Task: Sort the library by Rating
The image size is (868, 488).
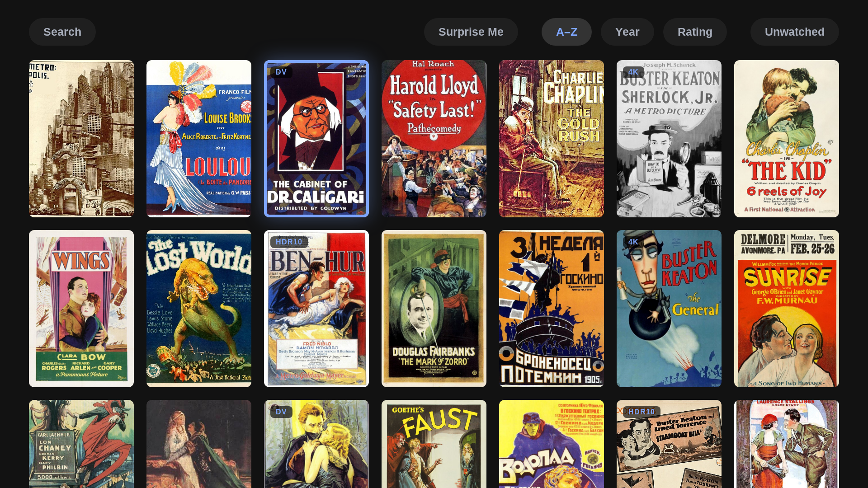Action: (x=695, y=32)
